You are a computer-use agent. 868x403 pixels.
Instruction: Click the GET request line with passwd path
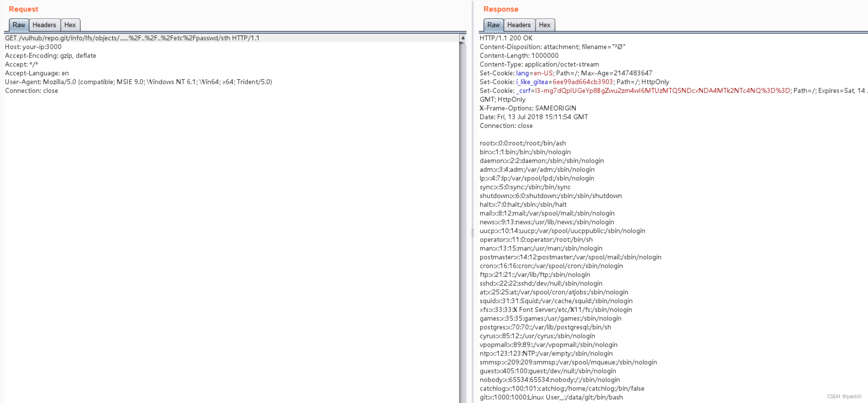pos(132,38)
